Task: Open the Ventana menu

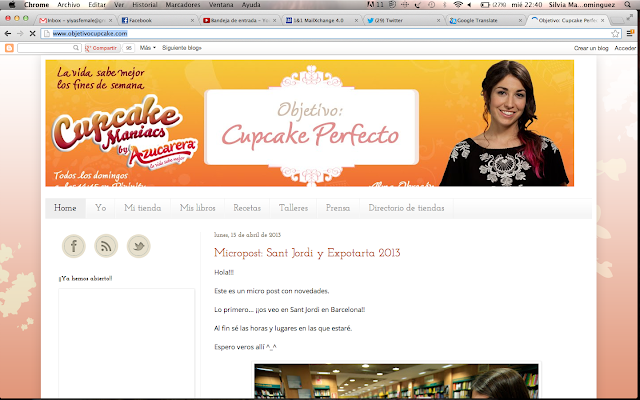Action: [x=221, y=5]
